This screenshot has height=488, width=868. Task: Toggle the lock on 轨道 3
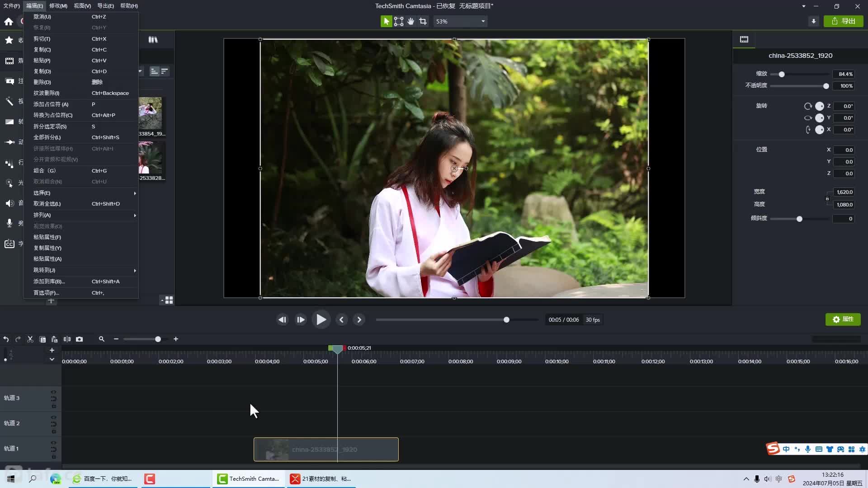coord(53,406)
